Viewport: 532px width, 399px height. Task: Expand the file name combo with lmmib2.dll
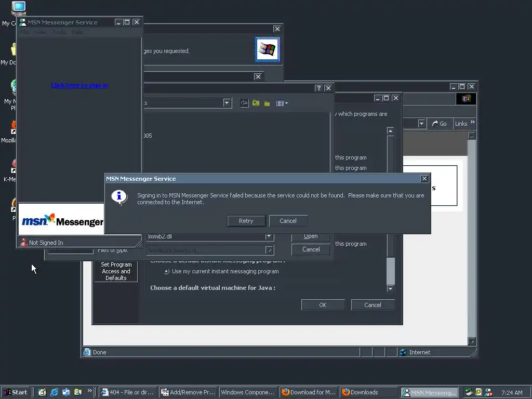pyautogui.click(x=269, y=236)
